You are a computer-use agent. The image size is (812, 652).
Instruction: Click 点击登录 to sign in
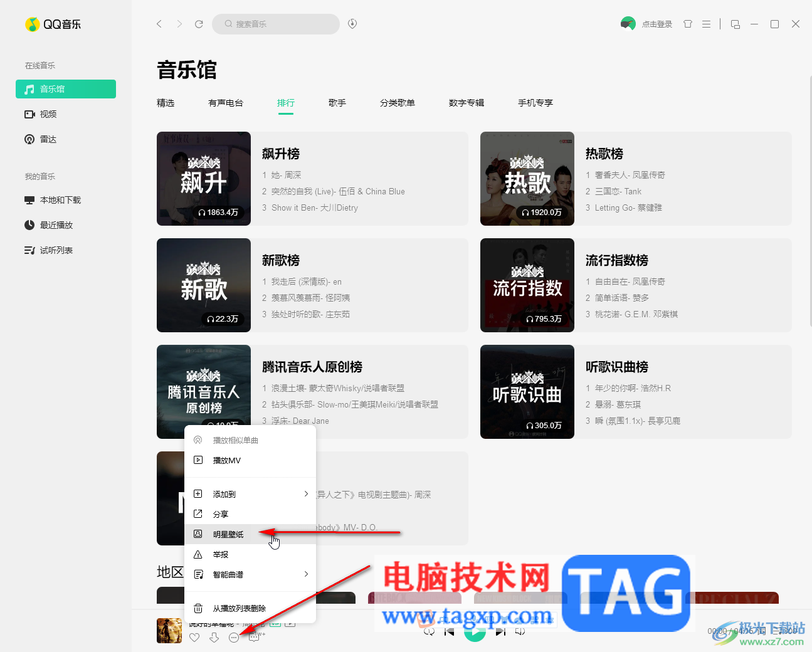[657, 24]
